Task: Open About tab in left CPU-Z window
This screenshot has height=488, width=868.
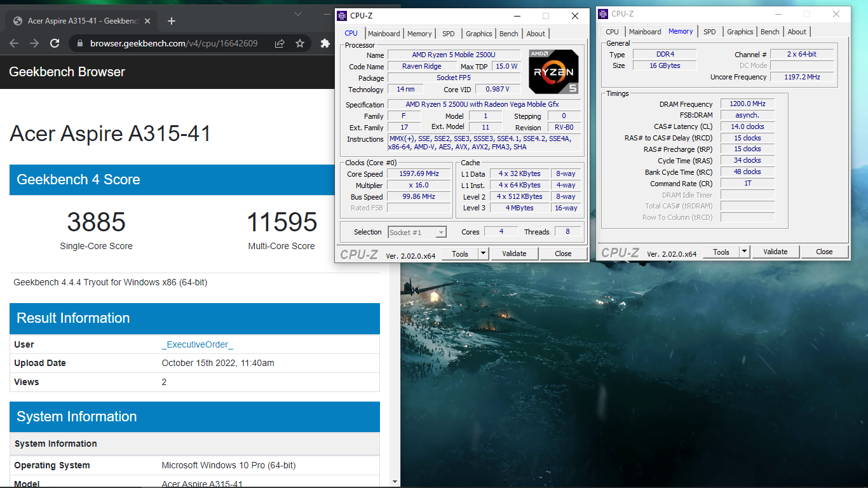Action: (536, 34)
